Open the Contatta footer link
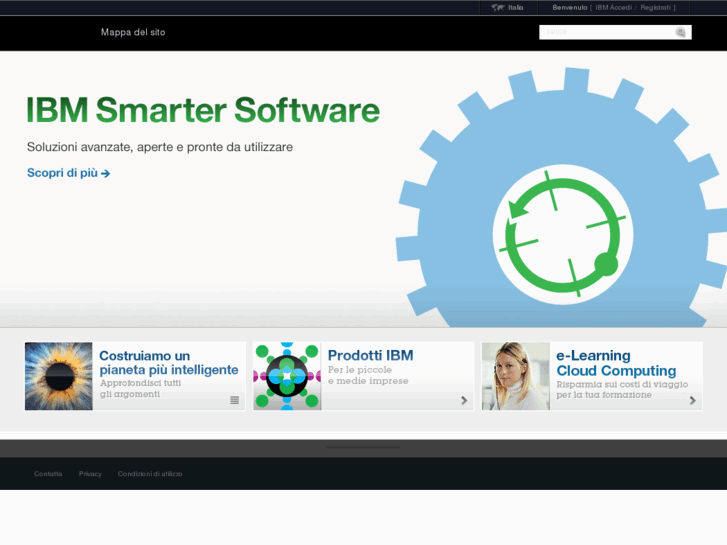The width and height of the screenshot is (727, 545). pyautogui.click(x=48, y=474)
